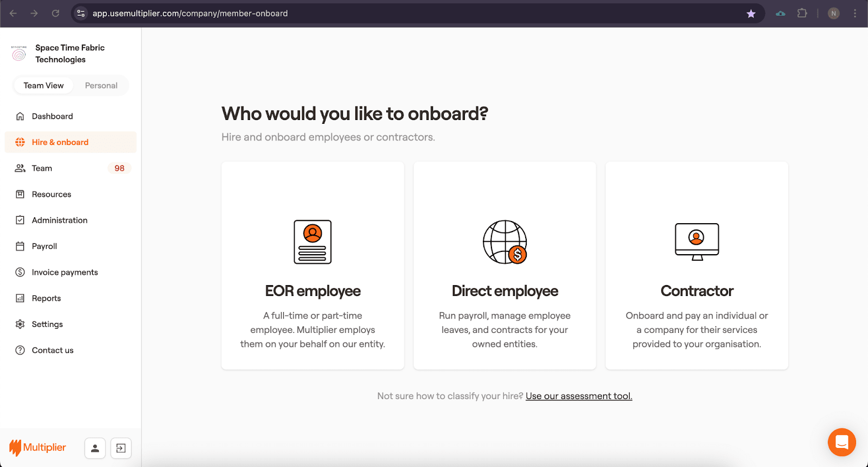Click the browser back arrow
The height and width of the screenshot is (467, 868).
coord(14,14)
